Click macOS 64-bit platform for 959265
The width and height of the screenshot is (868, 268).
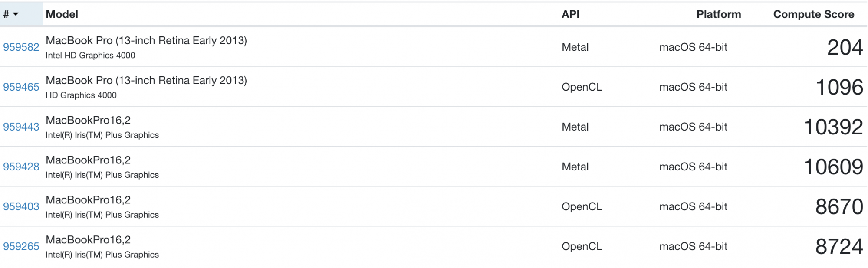pos(694,247)
